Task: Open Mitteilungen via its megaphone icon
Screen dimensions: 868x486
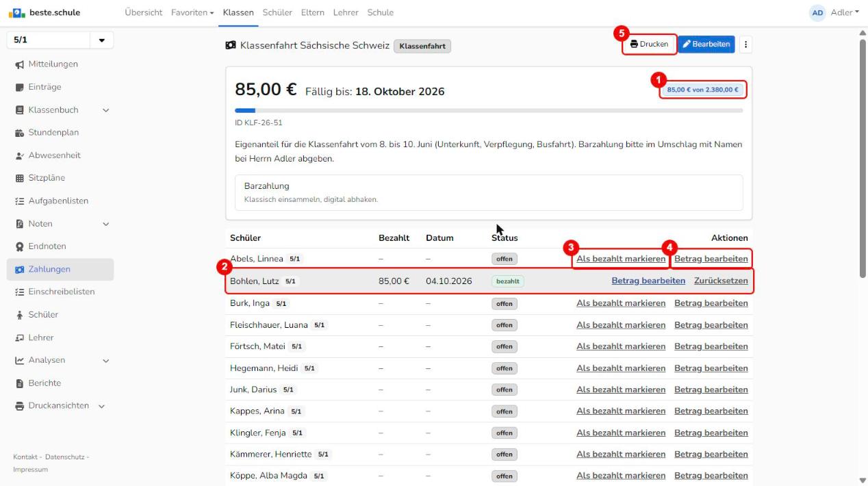Action: pos(18,64)
